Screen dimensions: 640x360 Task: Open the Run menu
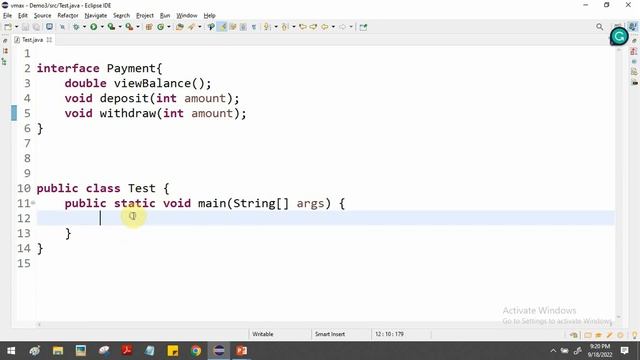[x=165, y=16]
